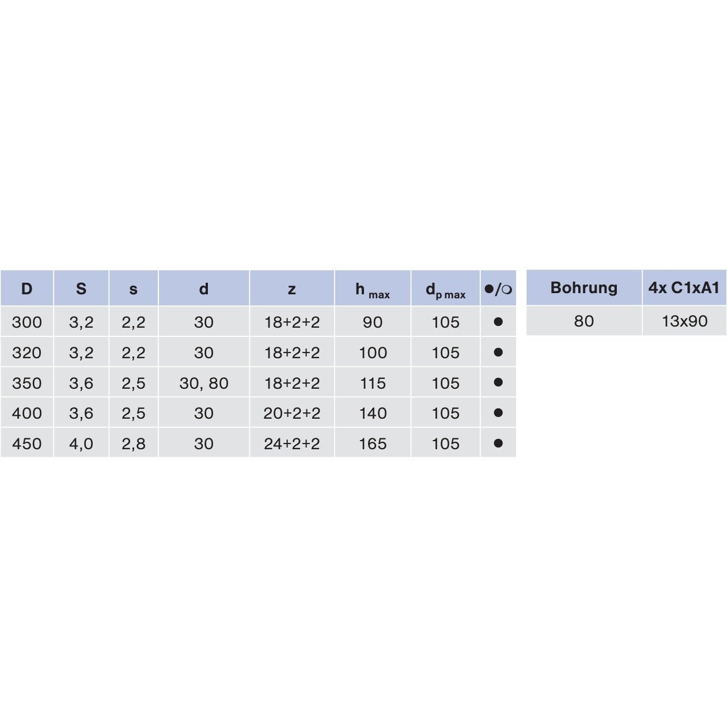
Task: Click the Bohrung header cell
Action: pos(583,287)
